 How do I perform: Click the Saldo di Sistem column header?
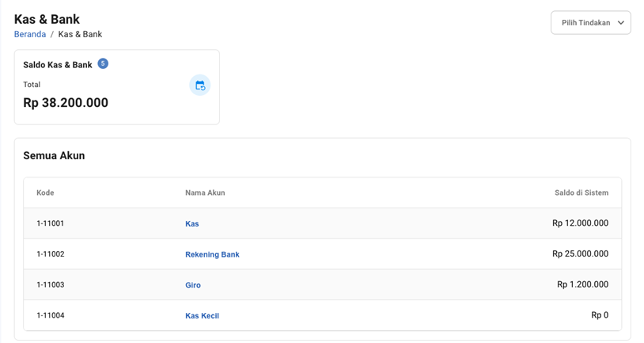(x=581, y=192)
